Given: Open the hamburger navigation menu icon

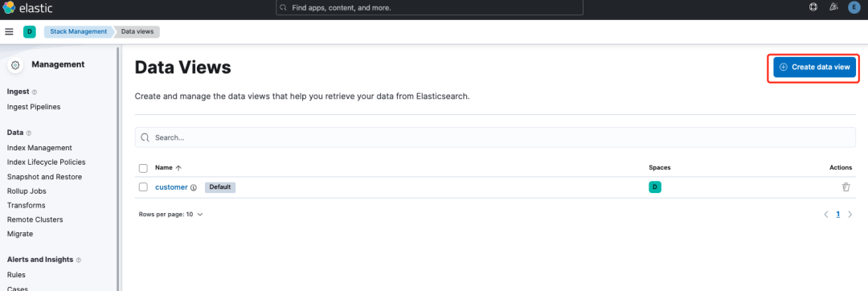Looking at the screenshot, I should (x=9, y=31).
